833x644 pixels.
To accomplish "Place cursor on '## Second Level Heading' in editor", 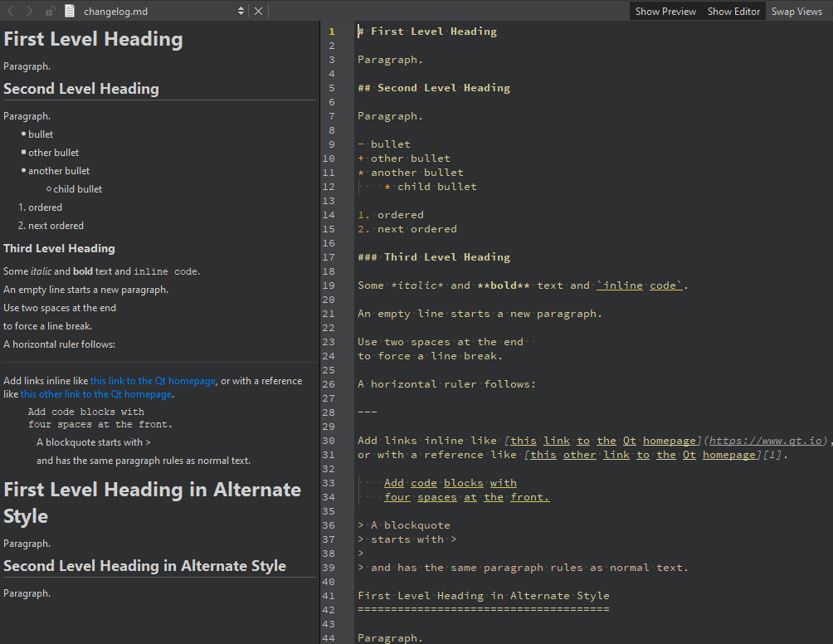I will pyautogui.click(x=434, y=88).
